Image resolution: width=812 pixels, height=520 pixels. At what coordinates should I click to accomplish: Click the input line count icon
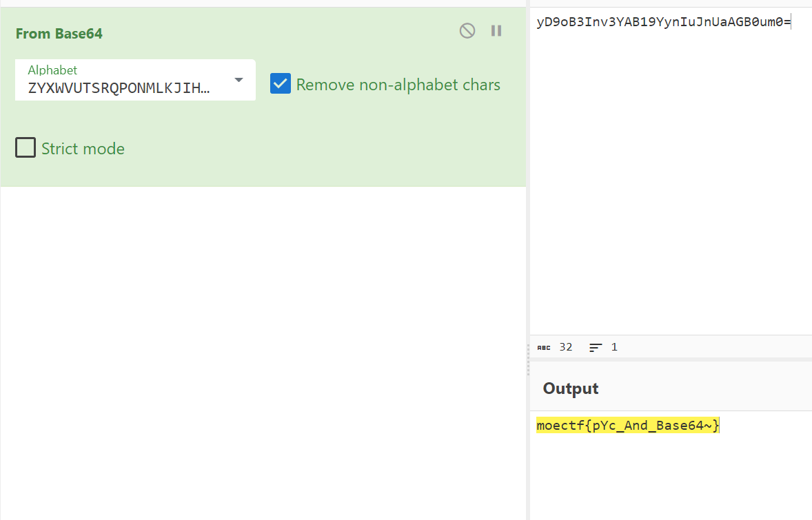click(596, 348)
